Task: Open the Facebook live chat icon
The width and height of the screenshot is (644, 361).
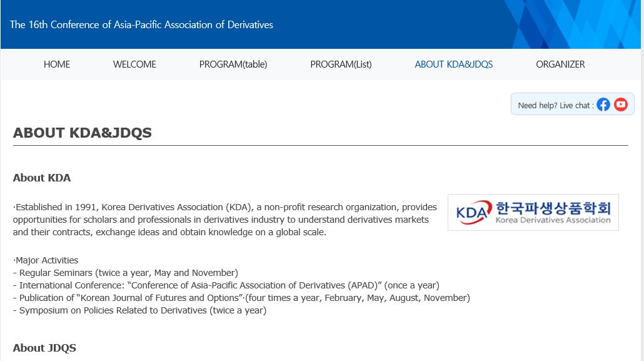Action: [603, 105]
